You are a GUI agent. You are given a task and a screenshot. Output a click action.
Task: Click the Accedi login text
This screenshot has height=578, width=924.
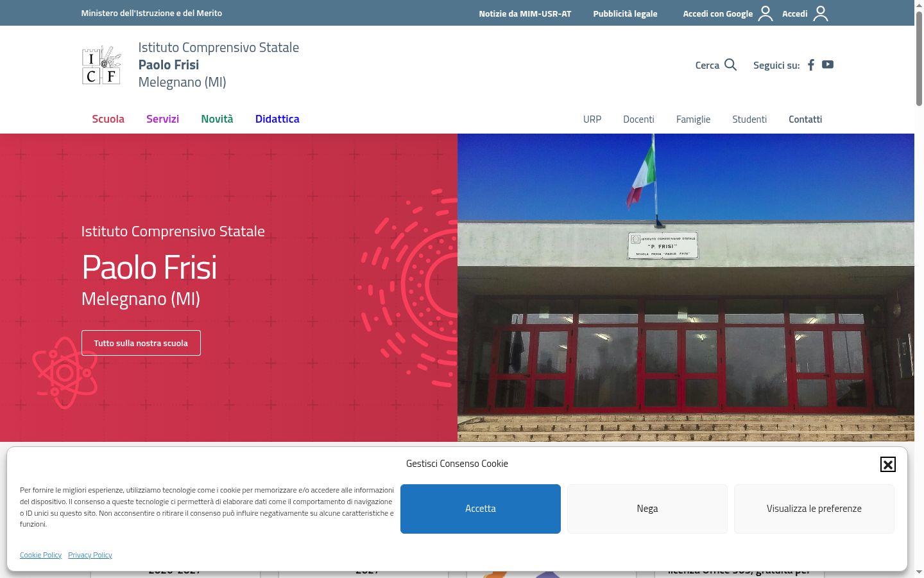click(795, 13)
